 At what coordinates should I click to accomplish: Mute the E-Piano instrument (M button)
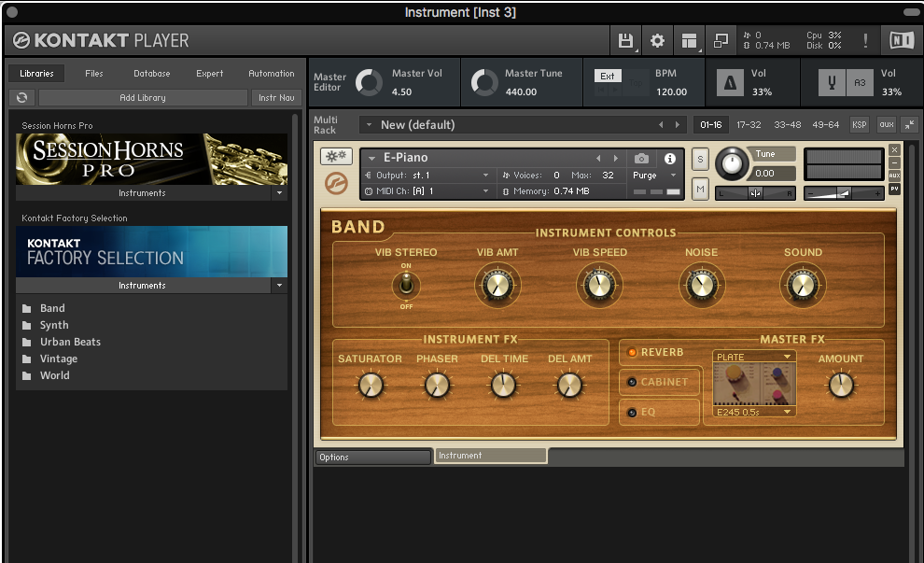pos(700,190)
